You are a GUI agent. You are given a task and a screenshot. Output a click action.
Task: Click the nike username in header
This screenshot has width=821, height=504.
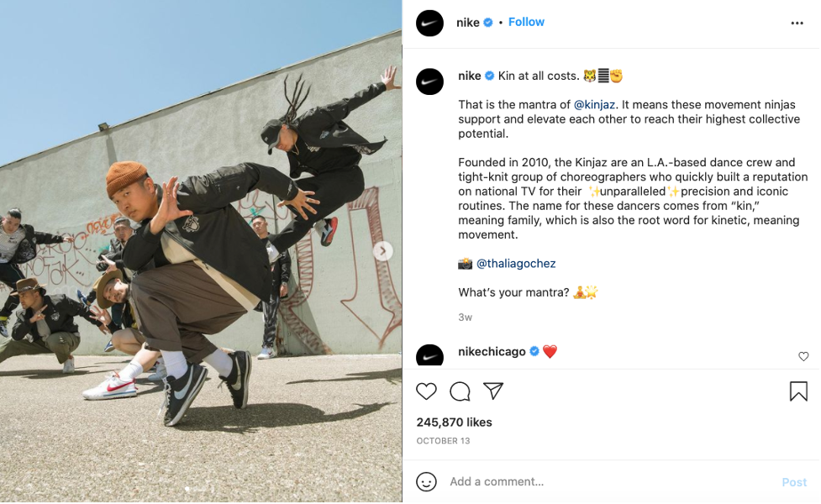coord(467,23)
